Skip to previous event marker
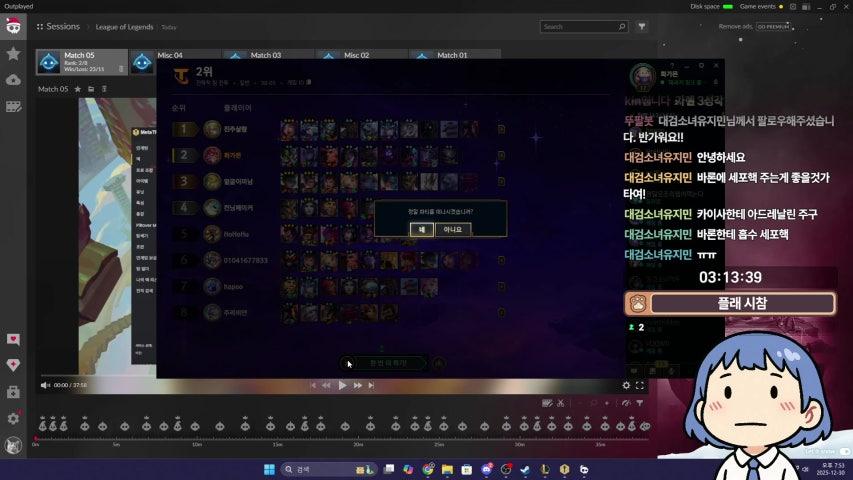Screen dimensions: 853x480 tap(313, 385)
